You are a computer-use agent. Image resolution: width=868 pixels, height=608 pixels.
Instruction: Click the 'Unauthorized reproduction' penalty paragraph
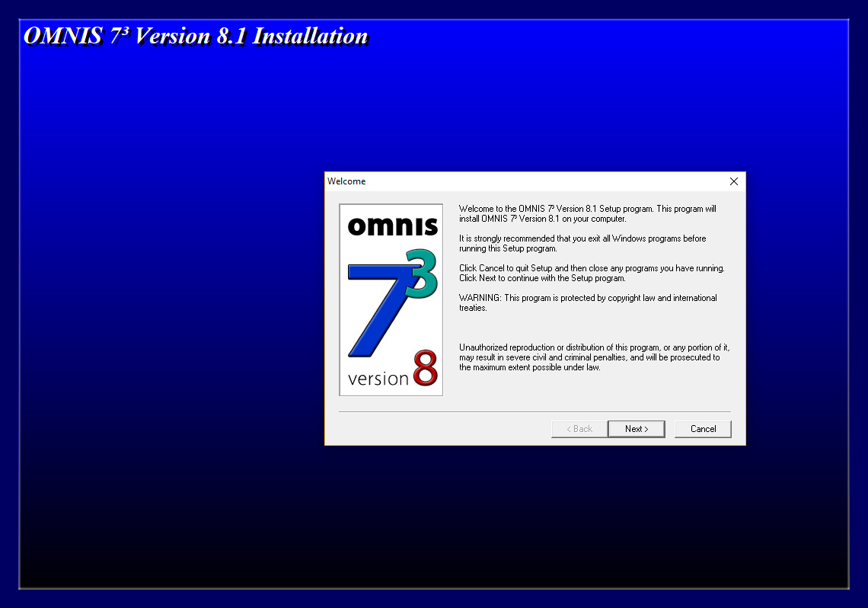(592, 357)
